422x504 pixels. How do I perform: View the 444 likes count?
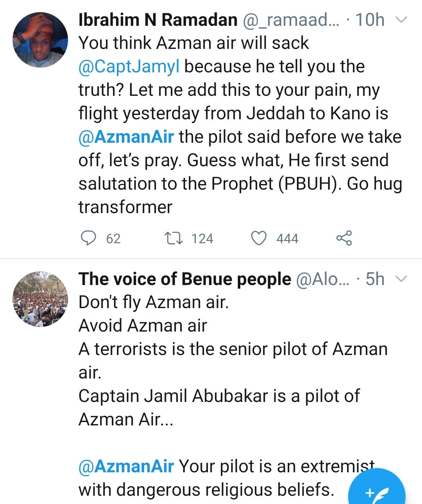tap(287, 239)
